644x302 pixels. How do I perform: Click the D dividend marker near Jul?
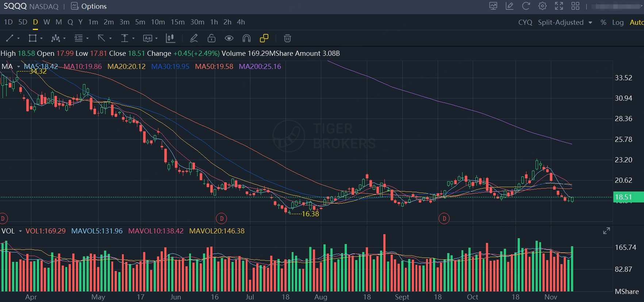pyautogui.click(x=222, y=218)
